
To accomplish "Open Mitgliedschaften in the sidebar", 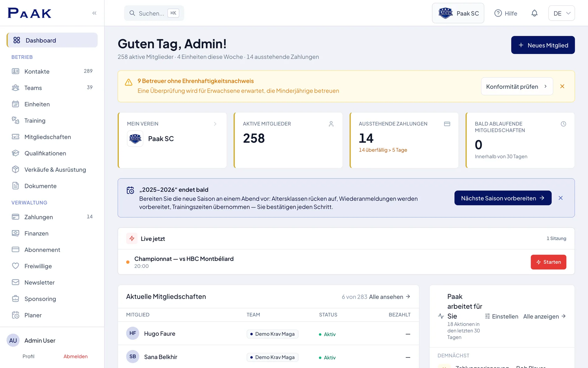I will click(52, 137).
